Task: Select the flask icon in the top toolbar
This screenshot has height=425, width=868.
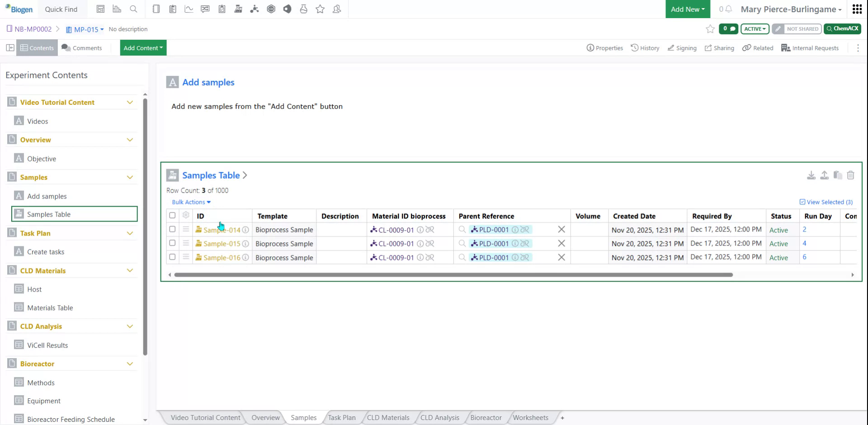Action: click(303, 9)
